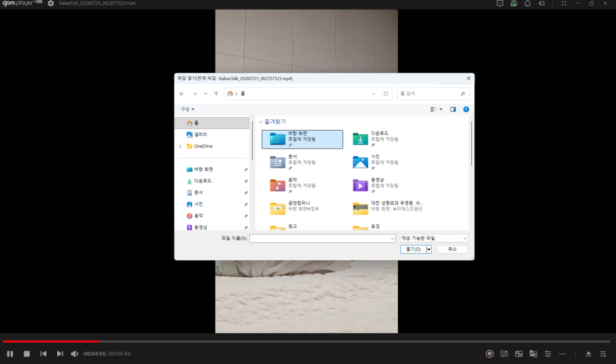Image resolution: width=616 pixels, height=364 pixels.
Task: Open the 재생 가능한 파일 file type dropdown
Action: [x=434, y=238]
